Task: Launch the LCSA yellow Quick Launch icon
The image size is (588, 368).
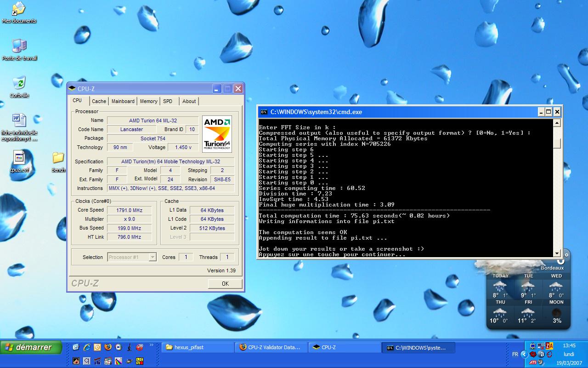Action: [x=140, y=361]
